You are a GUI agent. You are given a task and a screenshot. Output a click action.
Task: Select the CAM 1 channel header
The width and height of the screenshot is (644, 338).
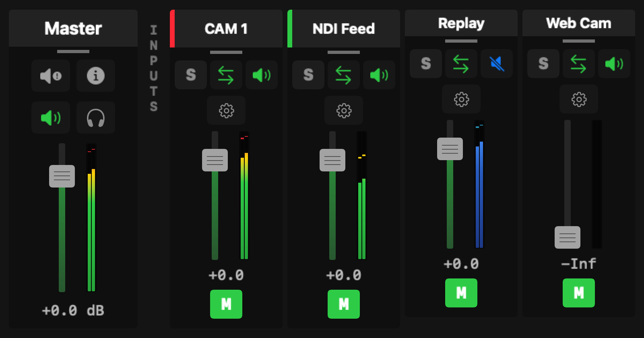tap(226, 29)
